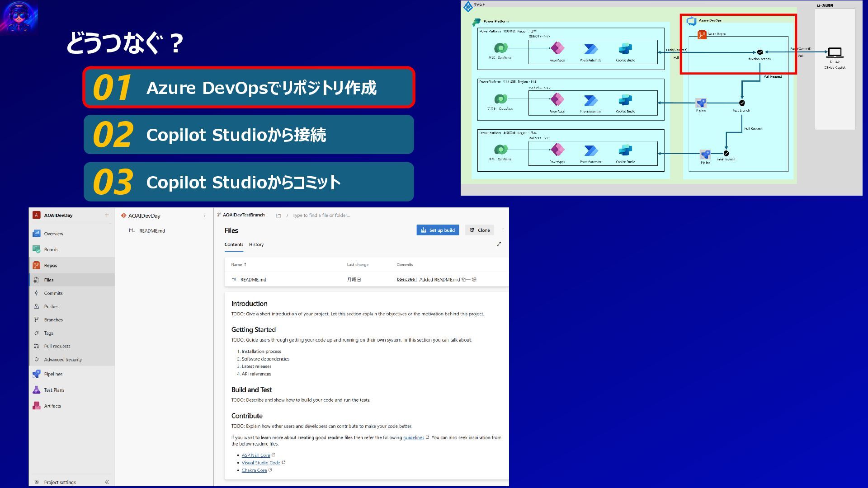Open README.md in the files table
Viewport: 868px width, 488px height.
tap(253, 280)
